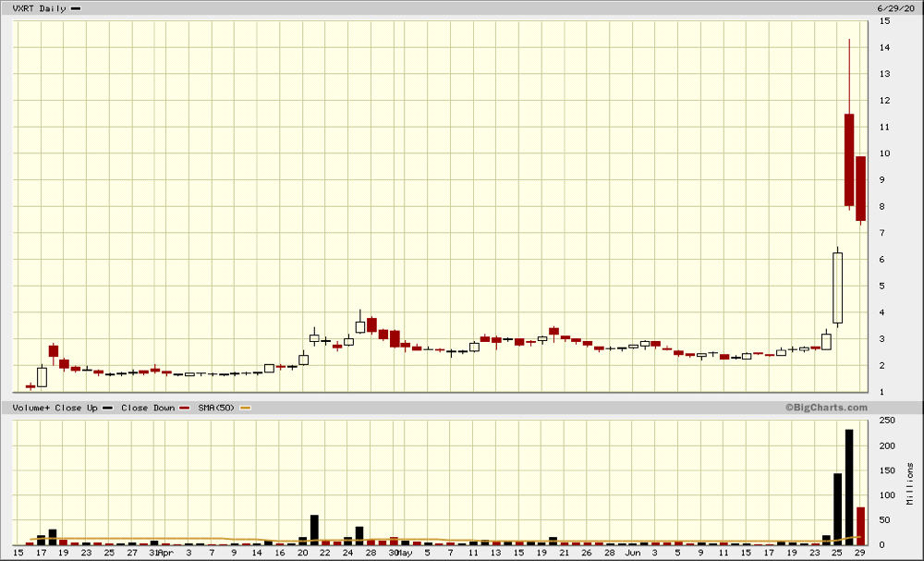Click the Close Down legend text
Image resolution: width=924 pixels, height=561 pixels.
(x=148, y=408)
